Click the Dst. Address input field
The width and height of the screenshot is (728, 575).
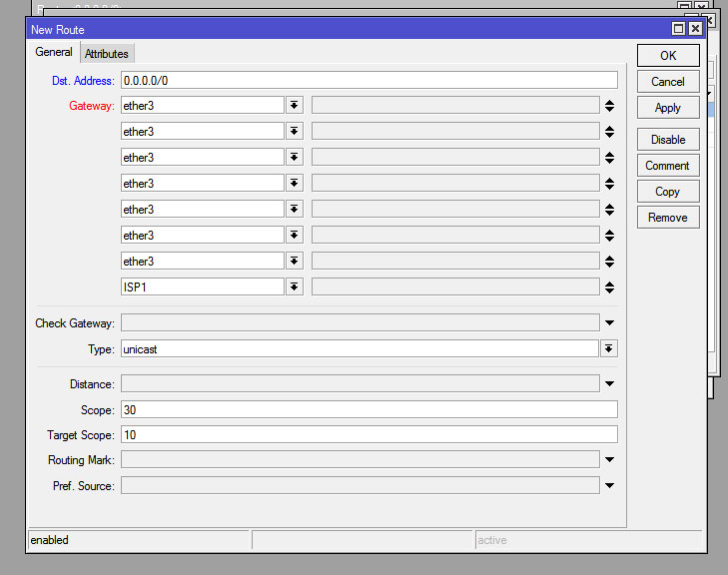pos(368,80)
